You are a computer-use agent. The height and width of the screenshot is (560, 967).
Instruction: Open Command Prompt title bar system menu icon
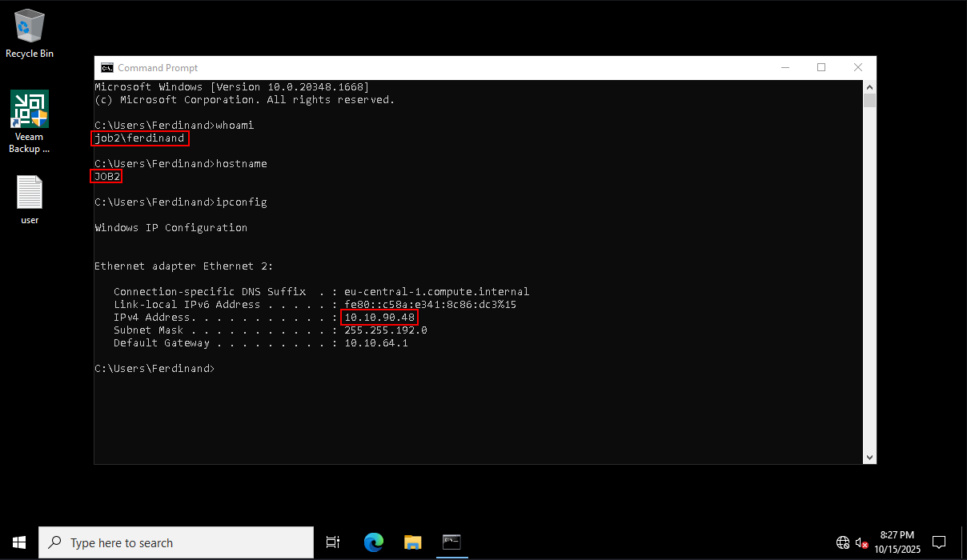(x=106, y=68)
